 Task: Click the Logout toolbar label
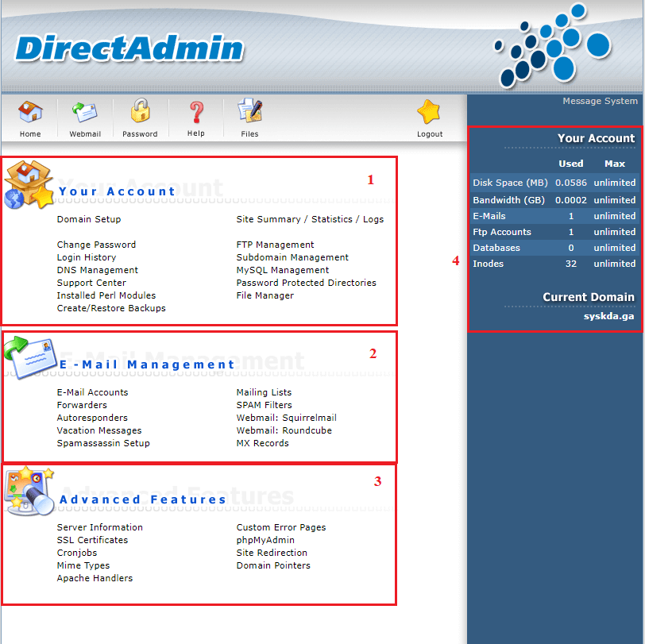430,134
